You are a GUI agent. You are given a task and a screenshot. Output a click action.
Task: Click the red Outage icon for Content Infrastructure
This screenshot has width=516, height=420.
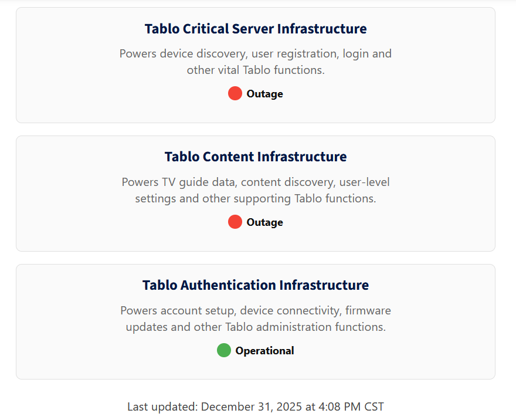click(x=235, y=222)
